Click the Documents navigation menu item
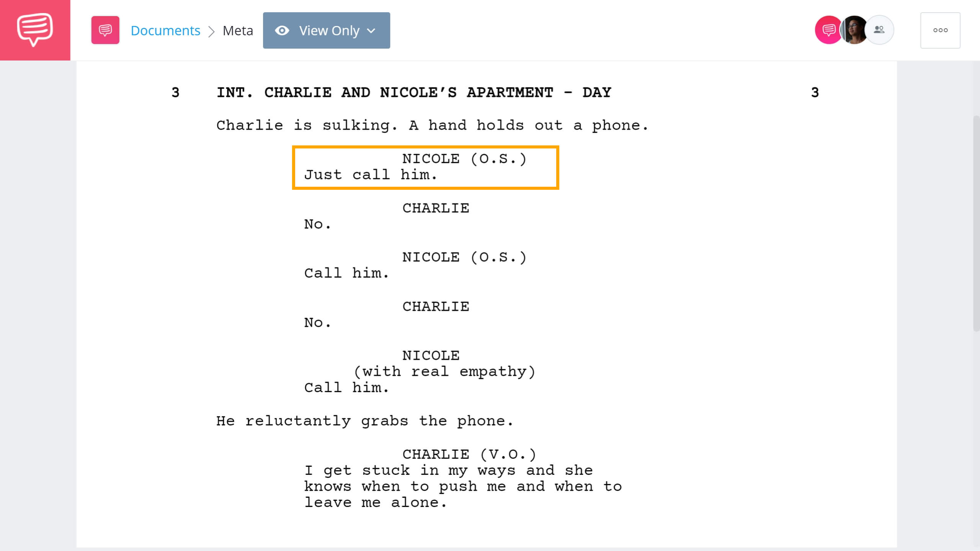980x551 pixels. coord(165,29)
